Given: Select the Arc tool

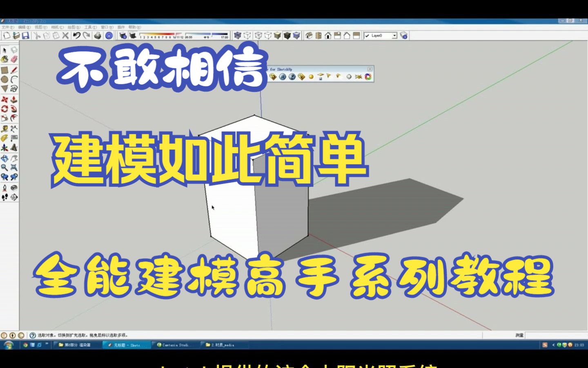Looking at the screenshot, I should click(x=14, y=79).
